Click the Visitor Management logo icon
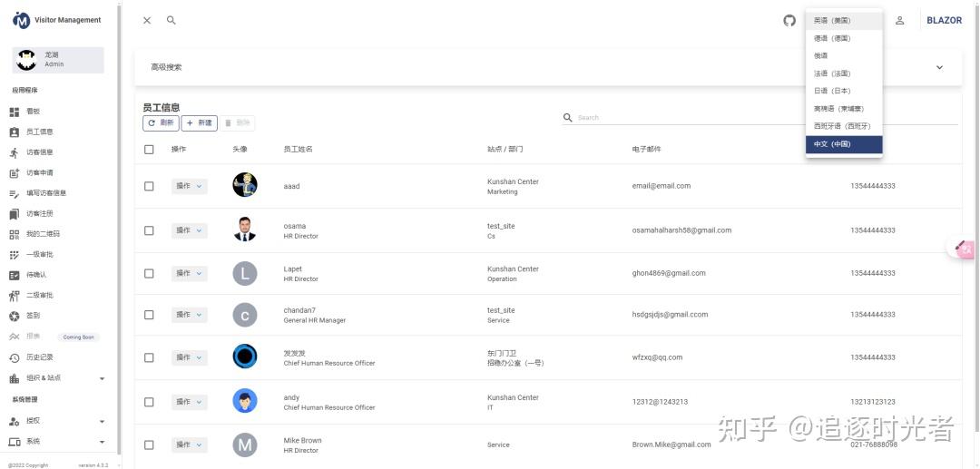This screenshot has width=980, height=469. [21, 20]
